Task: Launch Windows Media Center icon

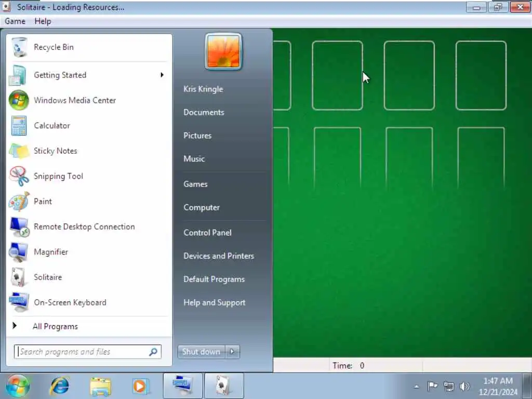Action: [18, 100]
